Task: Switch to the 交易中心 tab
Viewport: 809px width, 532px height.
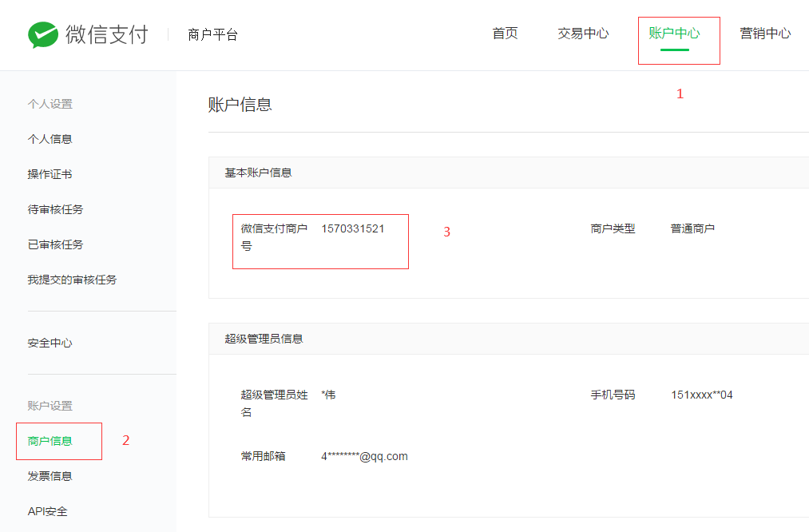Action: [x=583, y=34]
